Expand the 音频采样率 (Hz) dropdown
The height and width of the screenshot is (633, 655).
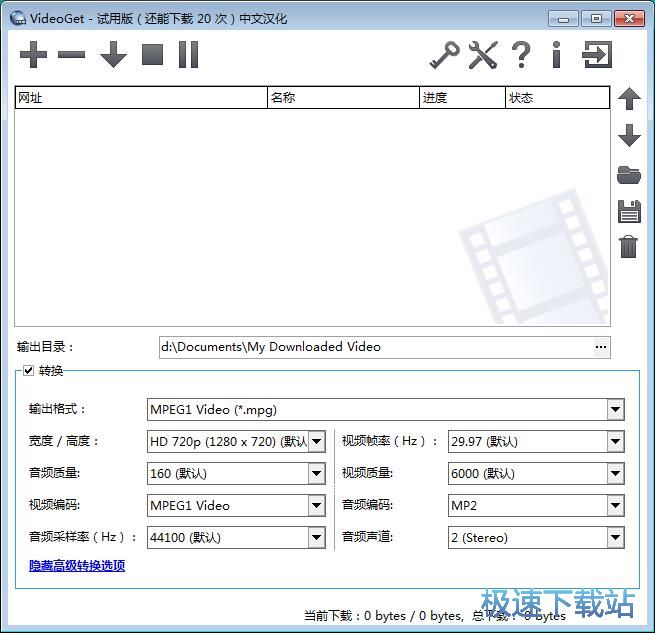(317, 537)
